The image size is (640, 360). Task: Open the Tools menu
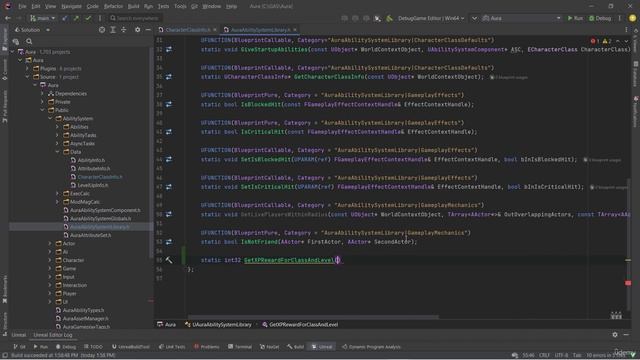(x=180, y=6)
